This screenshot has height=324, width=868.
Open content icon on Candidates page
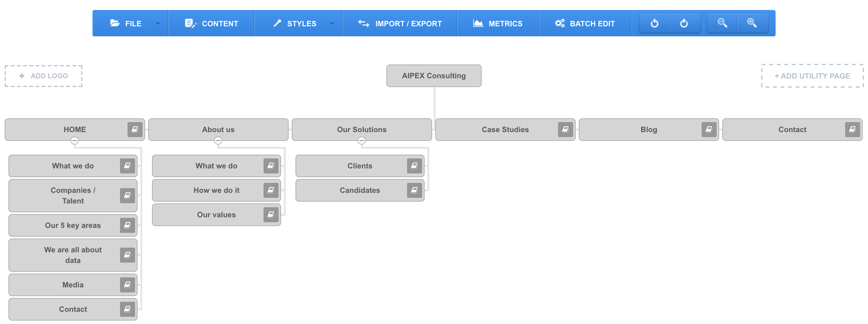click(x=414, y=190)
